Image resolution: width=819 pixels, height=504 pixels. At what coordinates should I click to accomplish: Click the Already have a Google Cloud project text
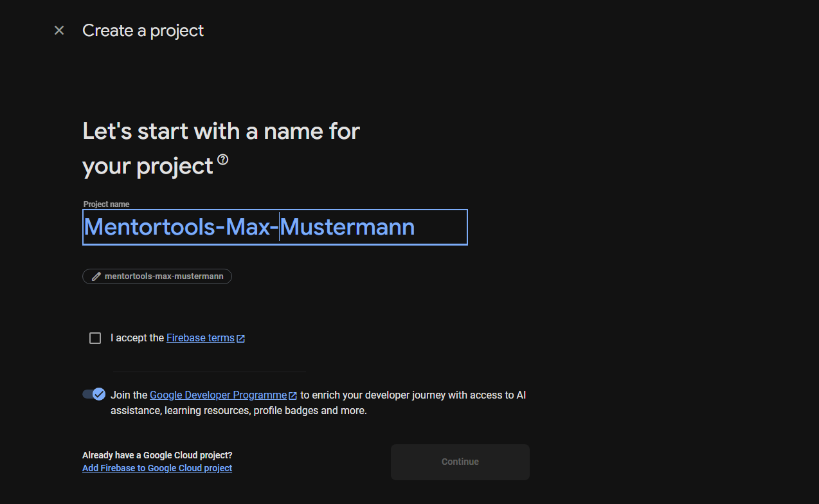(157, 455)
